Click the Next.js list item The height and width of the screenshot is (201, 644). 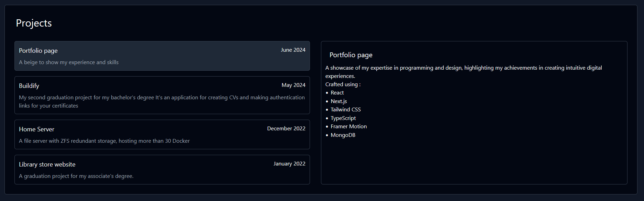[x=339, y=101]
